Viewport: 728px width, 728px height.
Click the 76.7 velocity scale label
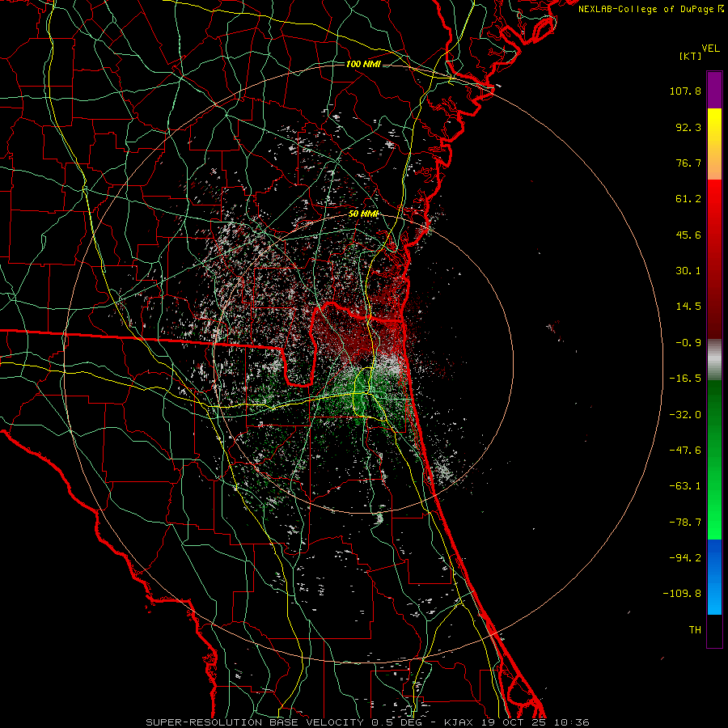pos(688,163)
